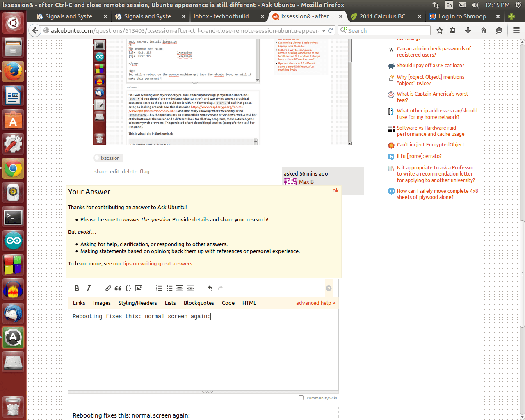Click inside the answer text area
525x420 pixels.
tap(203, 350)
